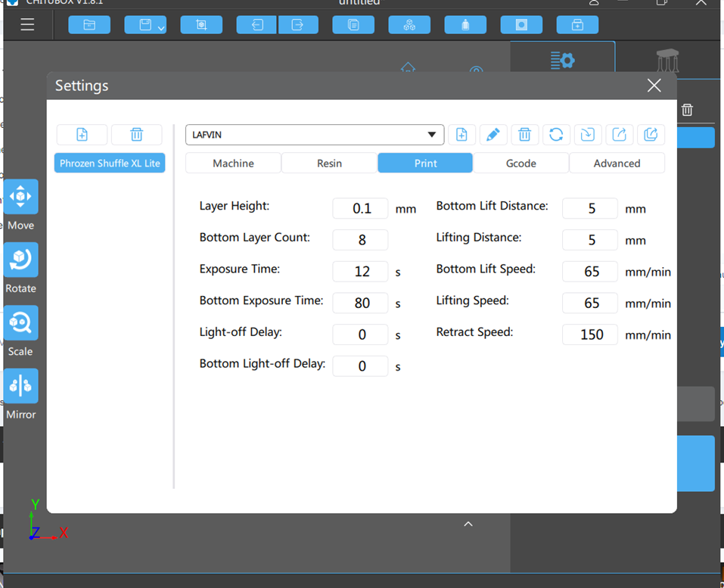Select the Scale tool
Image resolution: width=724 pixels, height=588 pixels.
point(20,331)
